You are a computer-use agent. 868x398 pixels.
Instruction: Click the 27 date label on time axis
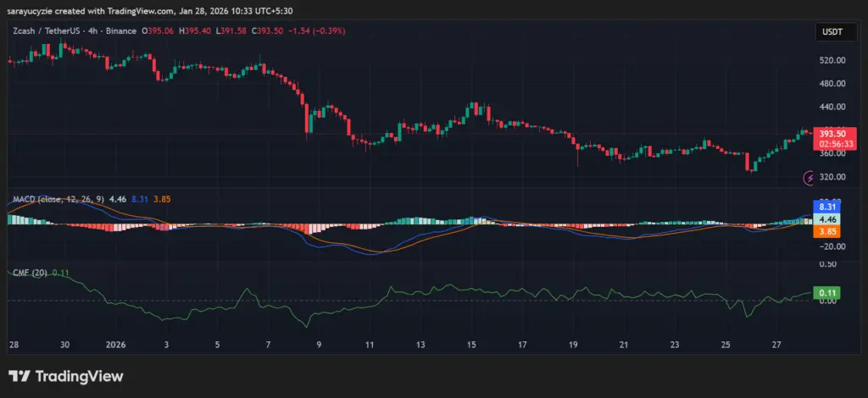pos(776,345)
